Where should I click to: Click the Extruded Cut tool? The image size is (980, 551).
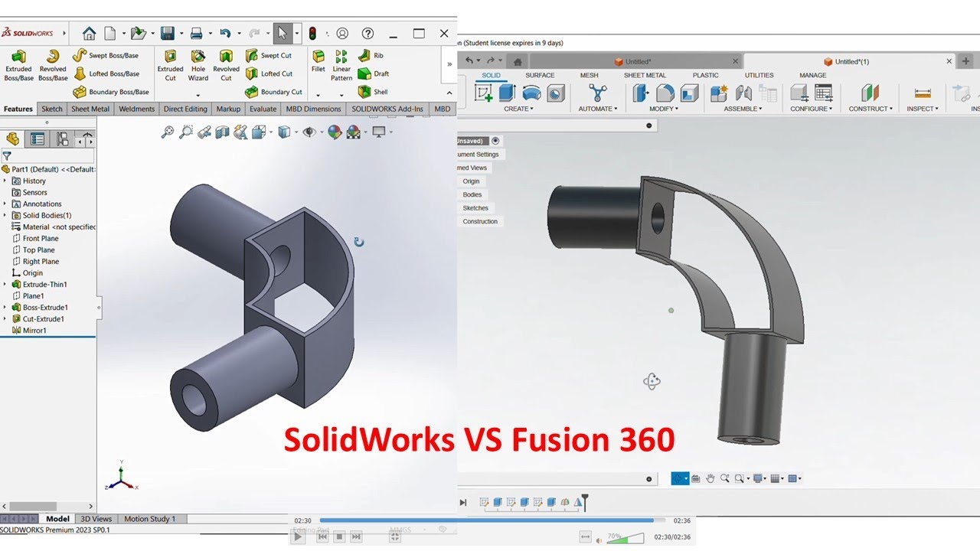click(x=170, y=65)
